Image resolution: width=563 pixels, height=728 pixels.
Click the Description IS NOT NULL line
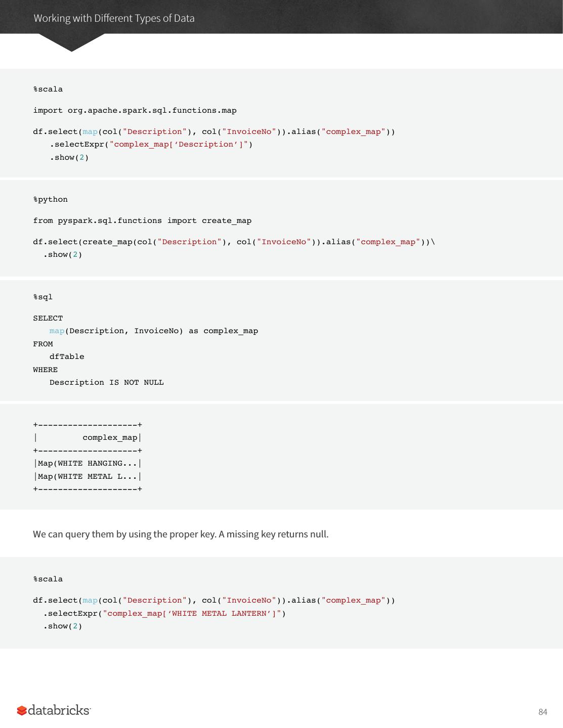[106, 383]
